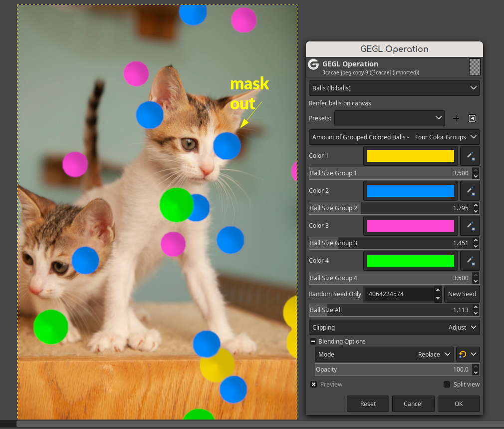Open the Mode Replace dropdown
Viewport: 504px width, 429px height.
(384, 355)
